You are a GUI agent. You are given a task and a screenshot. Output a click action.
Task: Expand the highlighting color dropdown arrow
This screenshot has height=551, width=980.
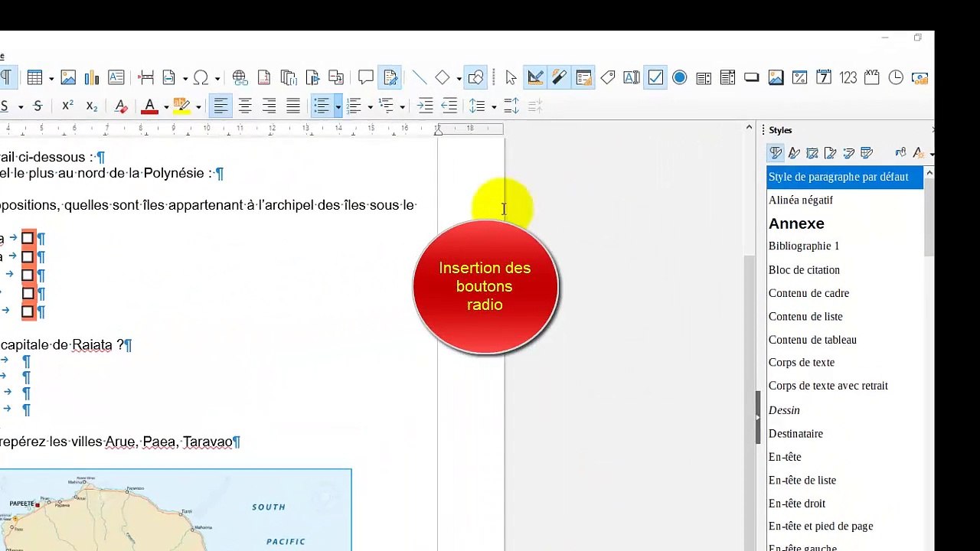click(x=198, y=106)
